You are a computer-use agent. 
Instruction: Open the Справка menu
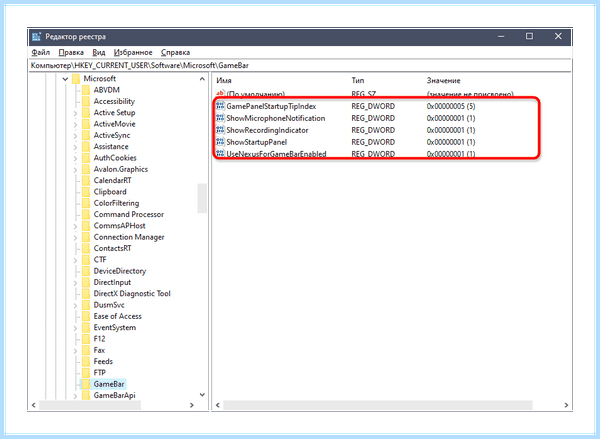click(x=175, y=52)
